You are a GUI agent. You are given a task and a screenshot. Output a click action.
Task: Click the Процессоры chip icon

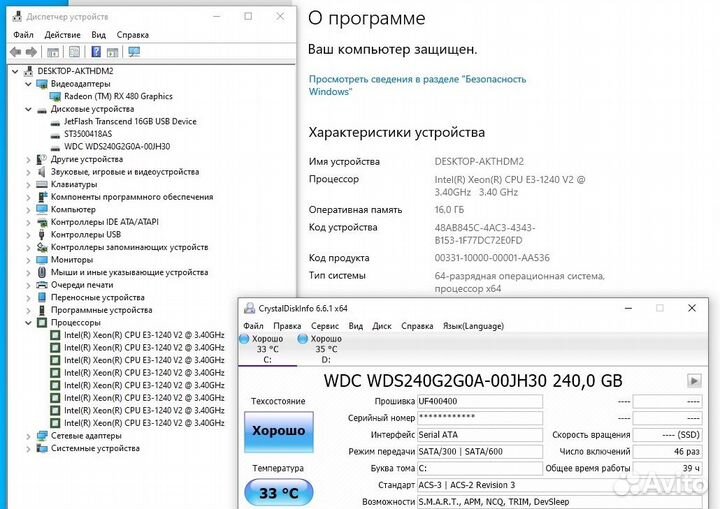[x=42, y=322]
